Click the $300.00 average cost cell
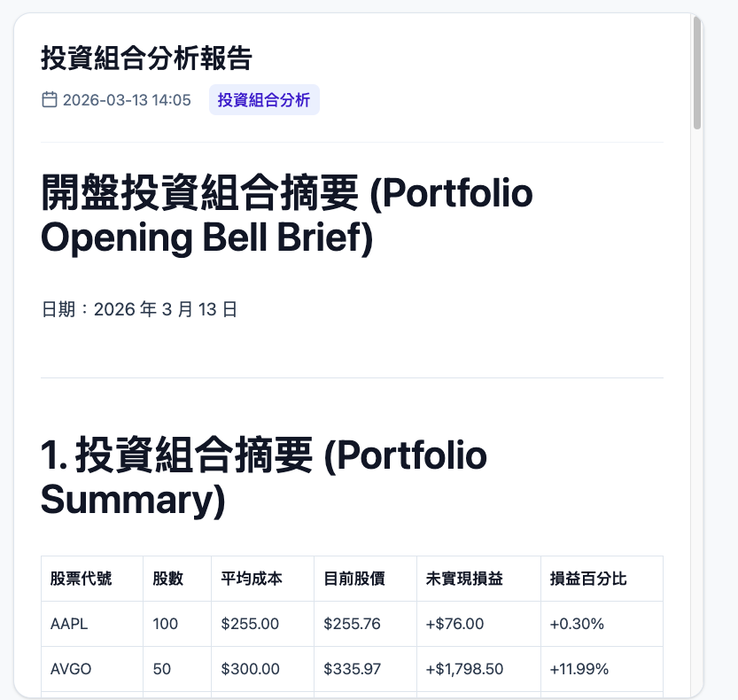This screenshot has width=738, height=700. point(251,669)
